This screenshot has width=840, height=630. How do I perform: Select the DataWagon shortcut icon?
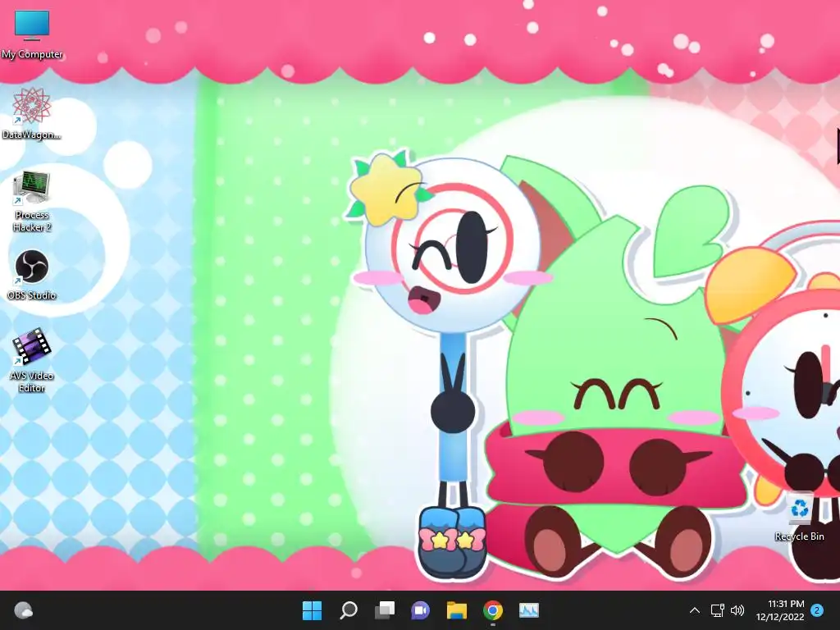click(32, 113)
